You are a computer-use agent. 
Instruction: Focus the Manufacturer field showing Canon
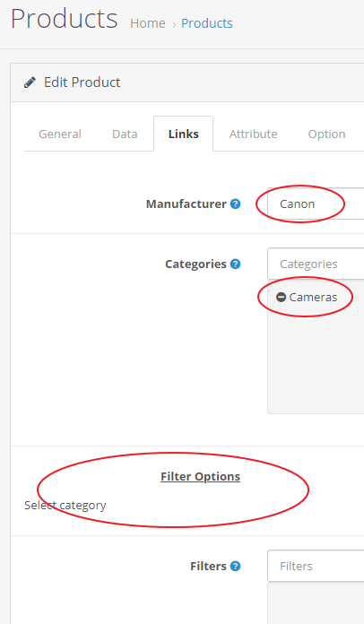point(316,204)
